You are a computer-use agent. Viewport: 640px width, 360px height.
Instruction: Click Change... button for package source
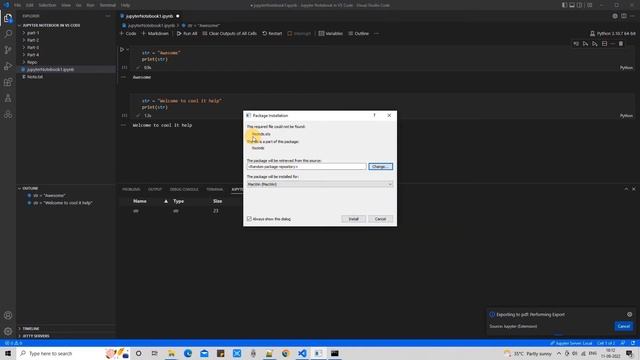380,167
